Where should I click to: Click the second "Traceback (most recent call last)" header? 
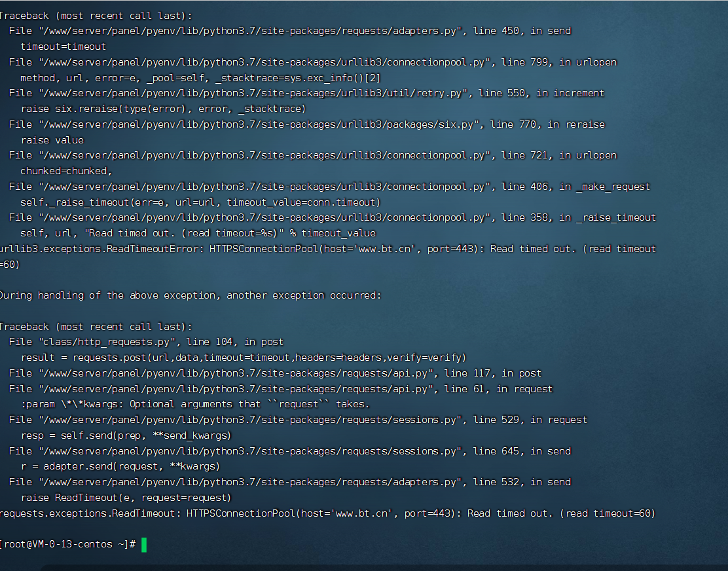coord(96,327)
